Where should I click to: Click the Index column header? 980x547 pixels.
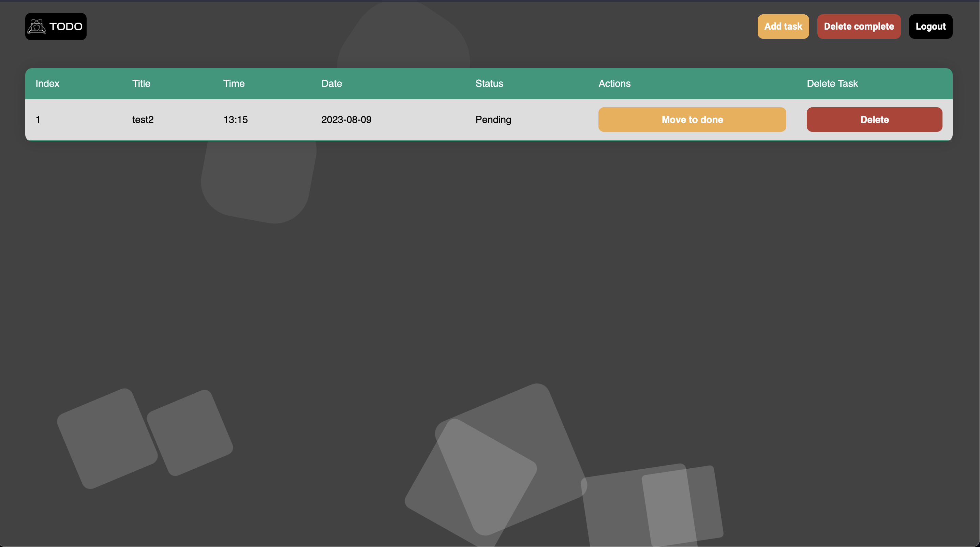(47, 84)
